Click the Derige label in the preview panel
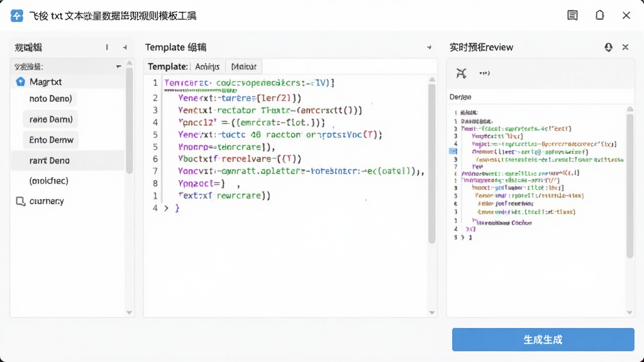The height and width of the screenshot is (362, 644). (x=460, y=97)
